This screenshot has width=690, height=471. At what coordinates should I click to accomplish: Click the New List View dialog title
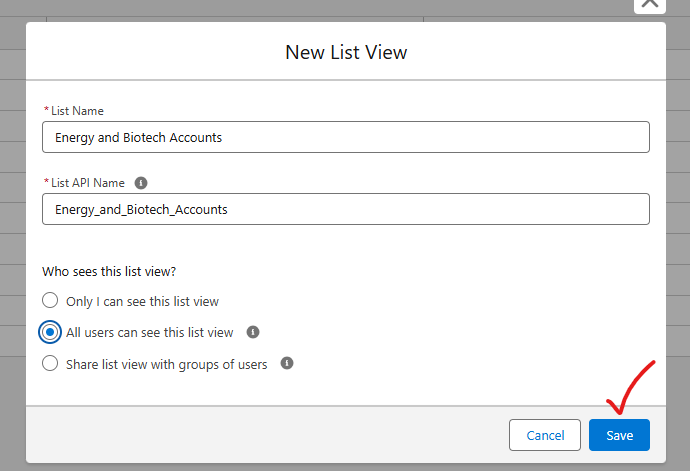pos(346,52)
